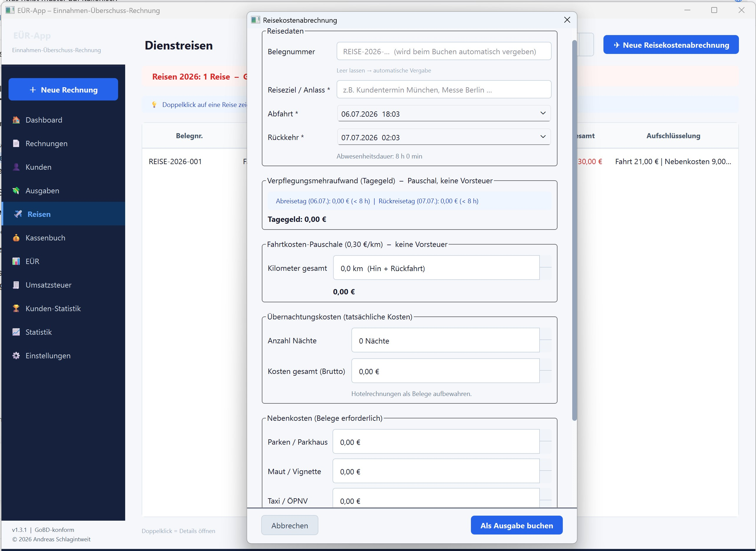The height and width of the screenshot is (551, 756).
Task: Expand the Abfahrt date dropdown arrow
Action: click(543, 113)
